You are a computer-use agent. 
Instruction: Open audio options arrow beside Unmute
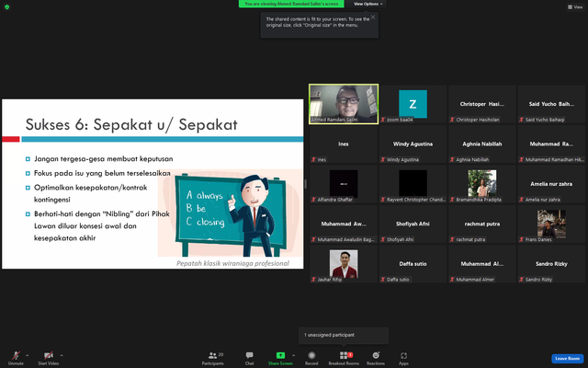tap(27, 355)
